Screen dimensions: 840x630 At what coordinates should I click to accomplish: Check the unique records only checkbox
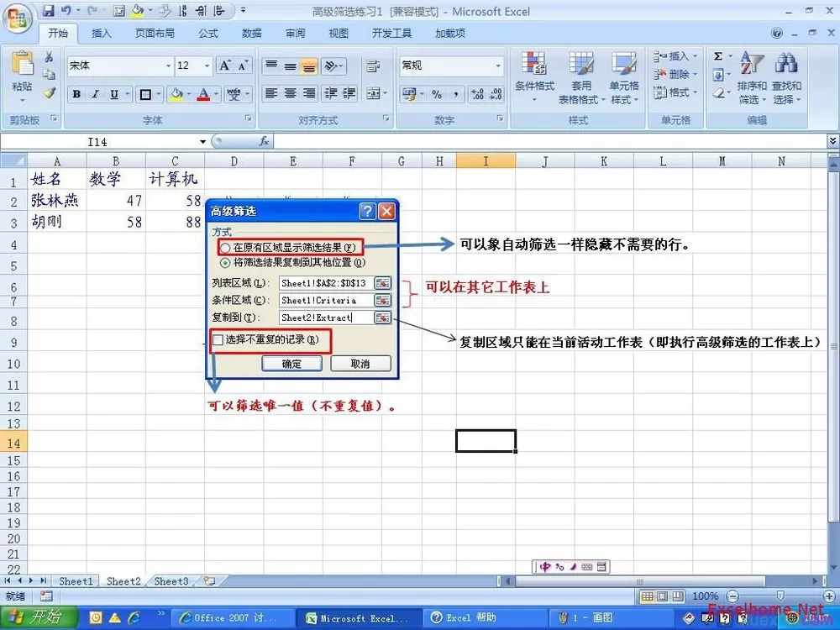point(218,339)
